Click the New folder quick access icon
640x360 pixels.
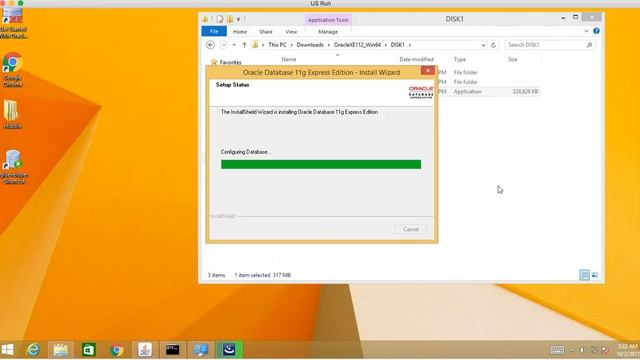(230, 19)
